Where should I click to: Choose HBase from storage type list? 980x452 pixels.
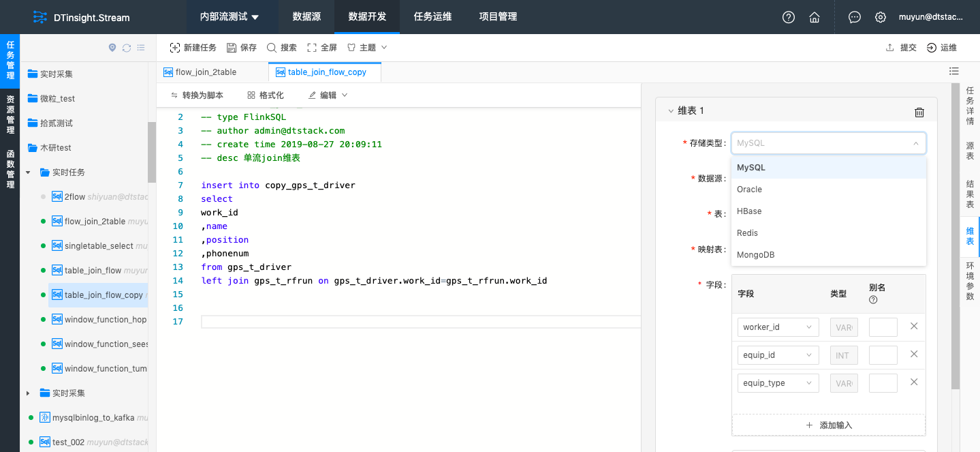tap(828, 211)
